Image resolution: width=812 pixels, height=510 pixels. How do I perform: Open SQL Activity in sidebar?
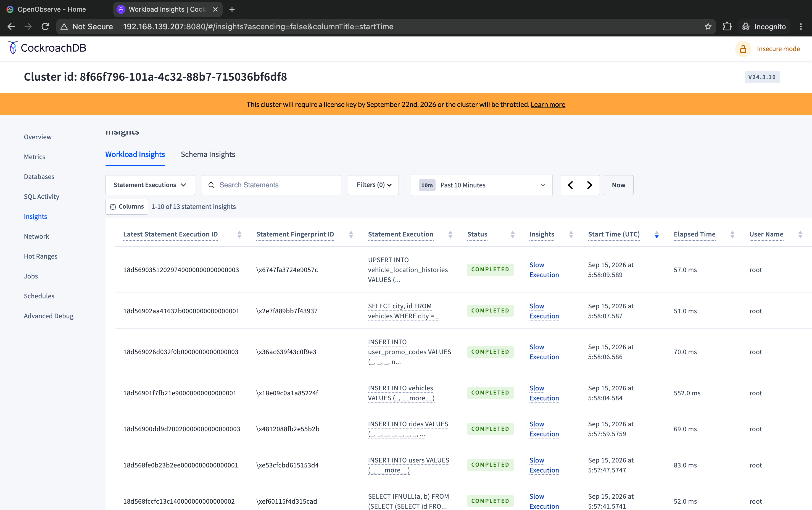coord(41,197)
